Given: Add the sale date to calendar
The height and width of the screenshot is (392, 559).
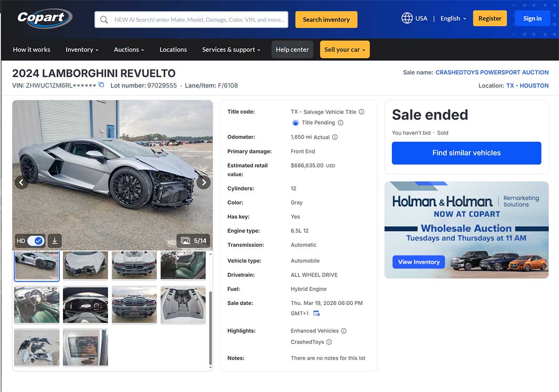Looking at the screenshot, I should tap(317, 313).
